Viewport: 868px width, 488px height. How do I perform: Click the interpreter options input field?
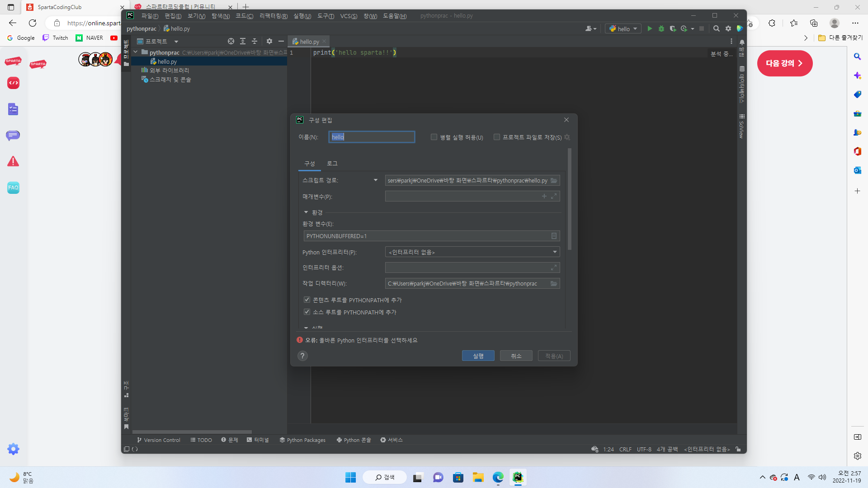click(472, 267)
